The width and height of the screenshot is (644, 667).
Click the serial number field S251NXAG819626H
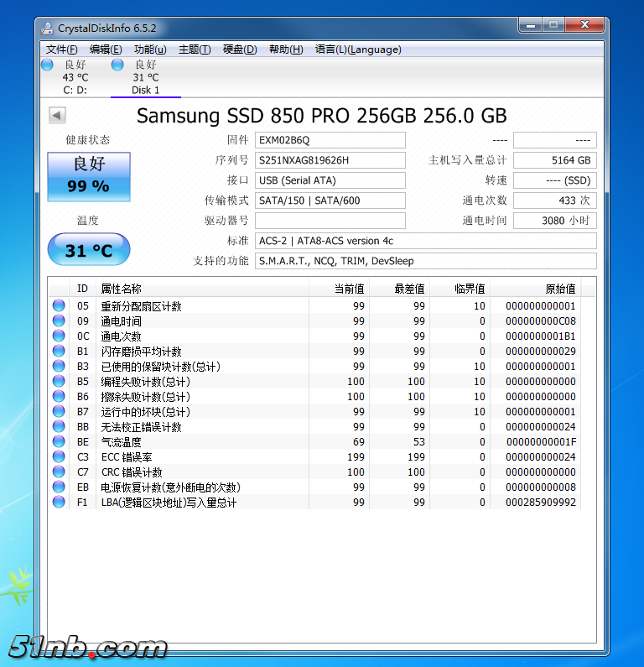pyautogui.click(x=330, y=160)
